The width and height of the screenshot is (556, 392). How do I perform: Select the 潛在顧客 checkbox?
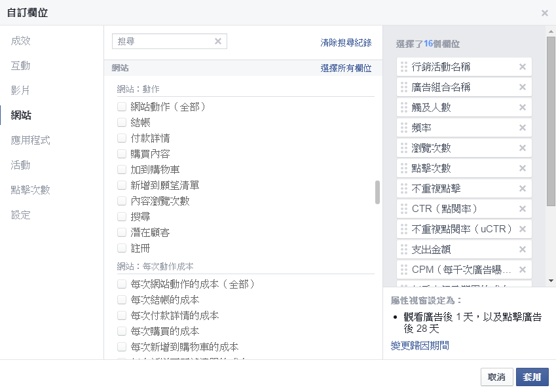click(122, 232)
